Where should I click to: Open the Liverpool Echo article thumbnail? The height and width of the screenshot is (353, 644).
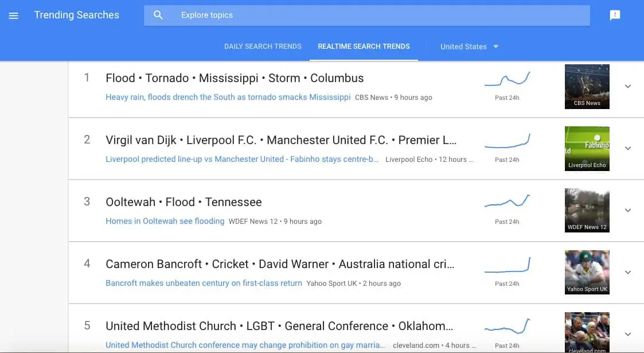point(587,149)
